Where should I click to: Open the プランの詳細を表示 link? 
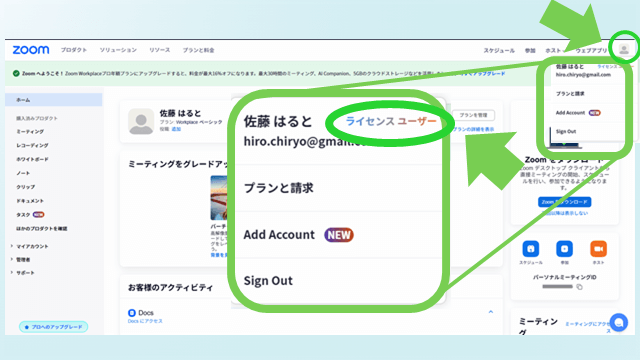(473, 129)
